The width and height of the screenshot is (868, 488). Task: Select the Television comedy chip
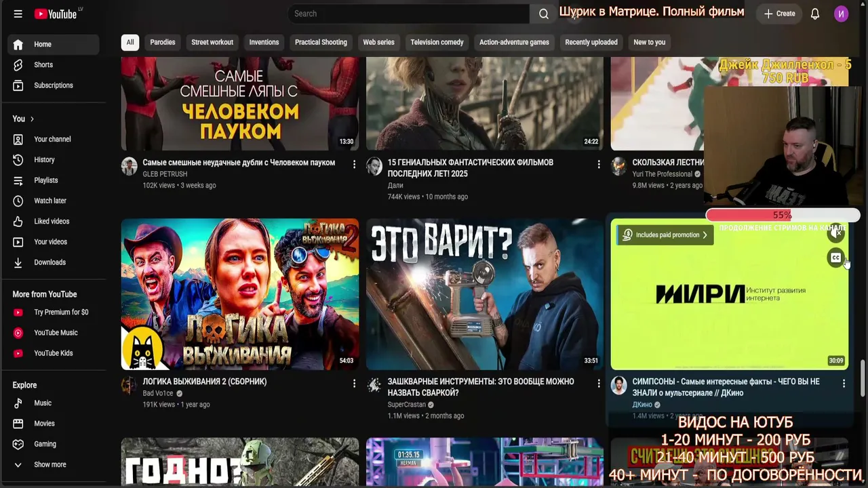click(x=437, y=42)
